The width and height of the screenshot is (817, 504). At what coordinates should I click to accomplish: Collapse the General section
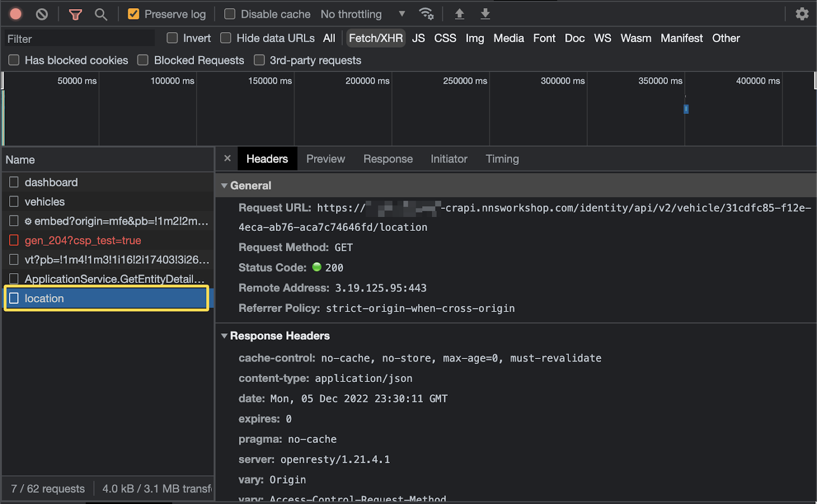tap(224, 186)
